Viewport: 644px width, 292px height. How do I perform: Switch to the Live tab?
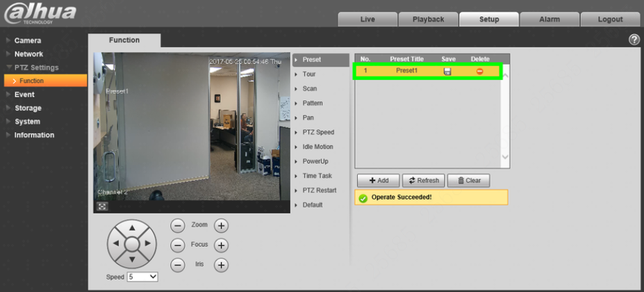point(368,19)
